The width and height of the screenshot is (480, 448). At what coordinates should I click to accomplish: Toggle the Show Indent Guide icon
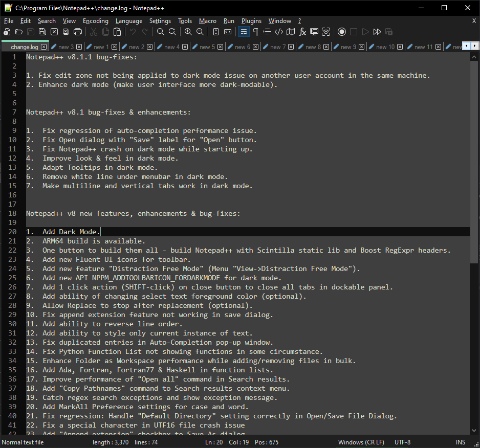(x=266, y=32)
